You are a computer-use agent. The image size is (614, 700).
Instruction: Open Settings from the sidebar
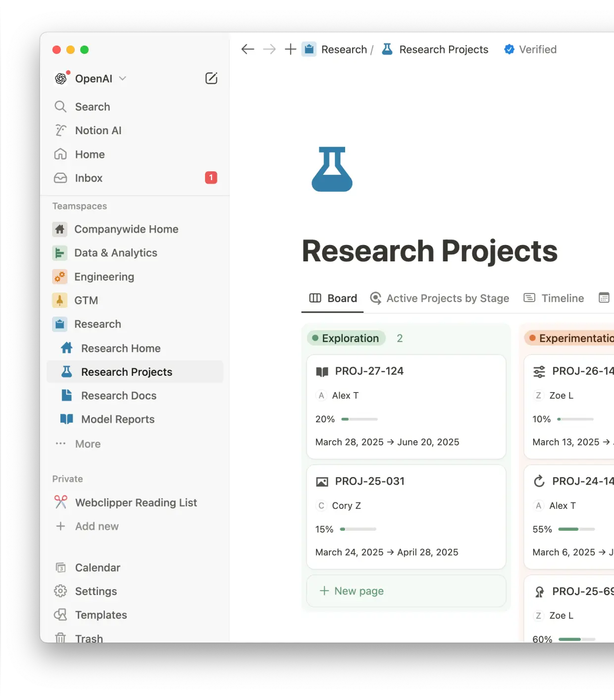96,591
